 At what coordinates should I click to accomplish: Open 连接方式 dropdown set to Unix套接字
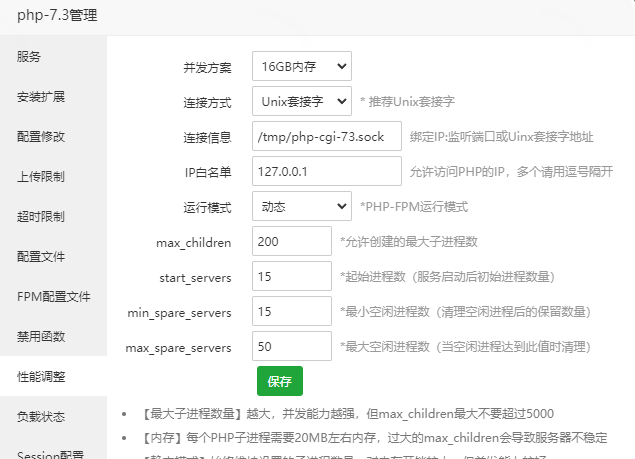point(302,101)
